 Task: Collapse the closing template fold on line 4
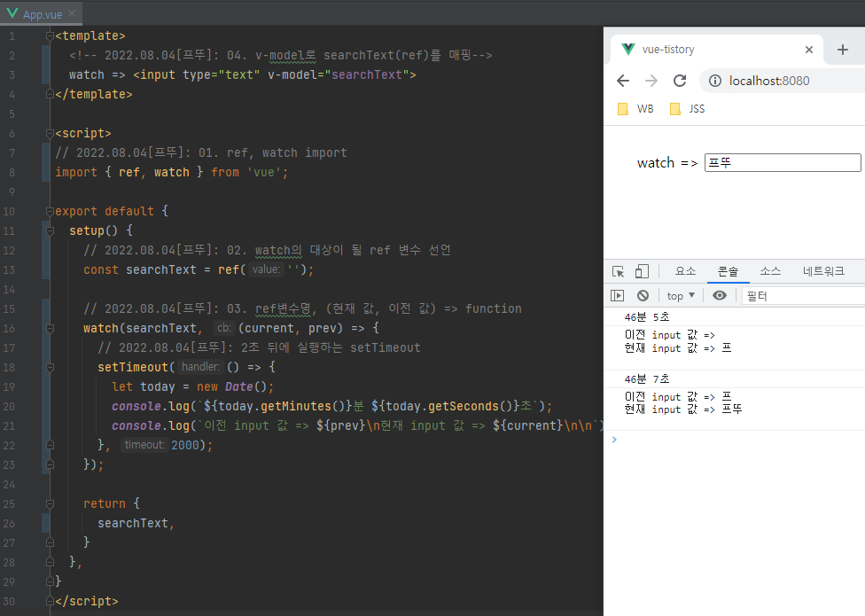[51, 94]
